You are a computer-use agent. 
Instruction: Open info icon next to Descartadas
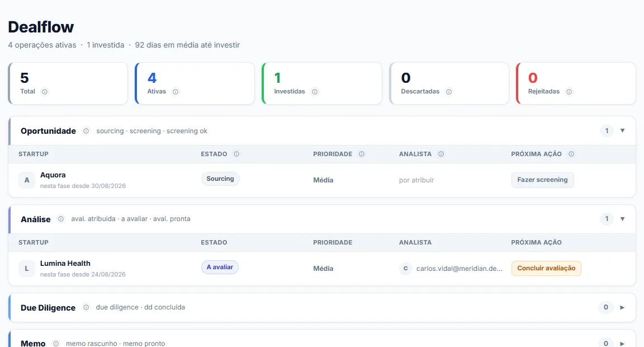click(449, 92)
